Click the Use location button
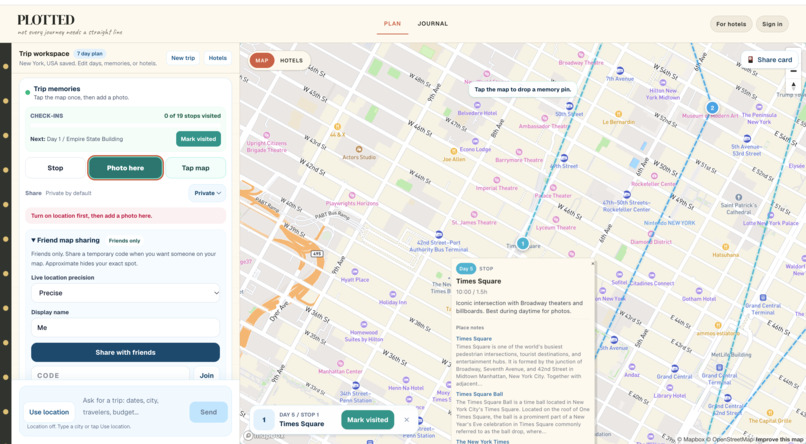 [x=49, y=412]
